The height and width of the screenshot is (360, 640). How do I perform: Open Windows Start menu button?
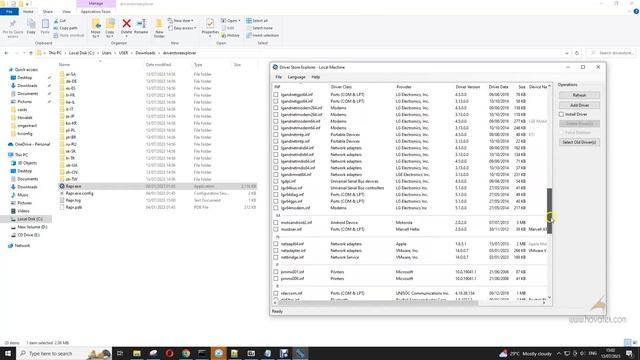8,353
